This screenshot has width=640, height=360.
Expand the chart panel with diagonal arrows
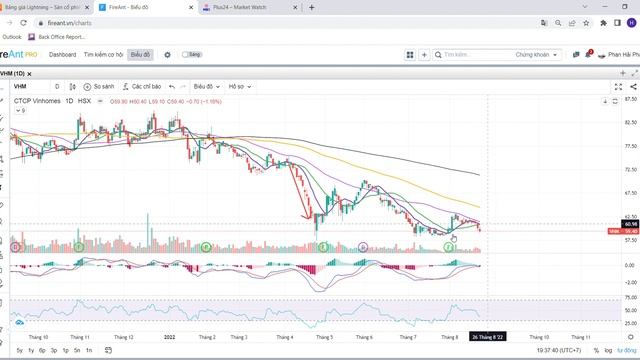coord(634,73)
